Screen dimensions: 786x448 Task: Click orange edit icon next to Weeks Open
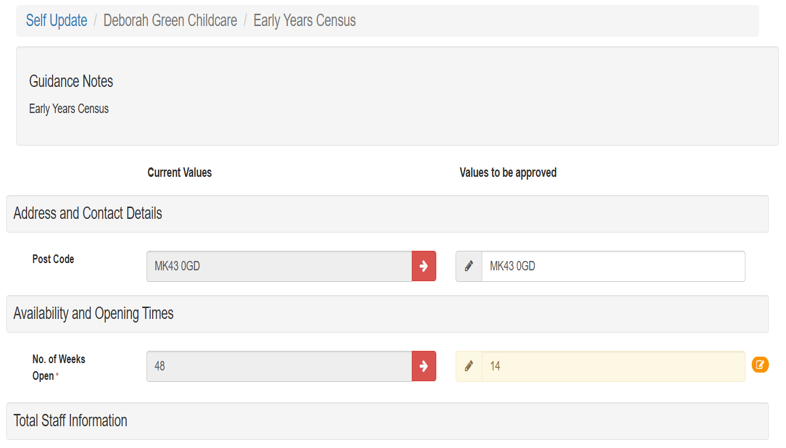(x=760, y=365)
